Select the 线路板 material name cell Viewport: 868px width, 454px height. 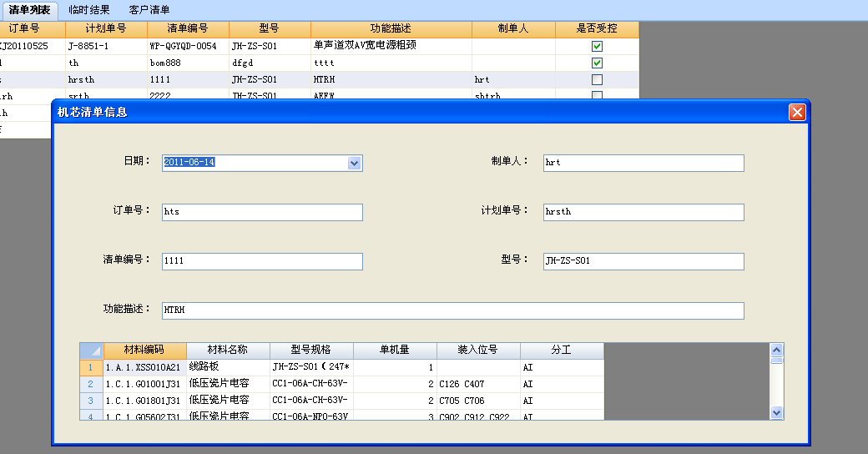227,367
